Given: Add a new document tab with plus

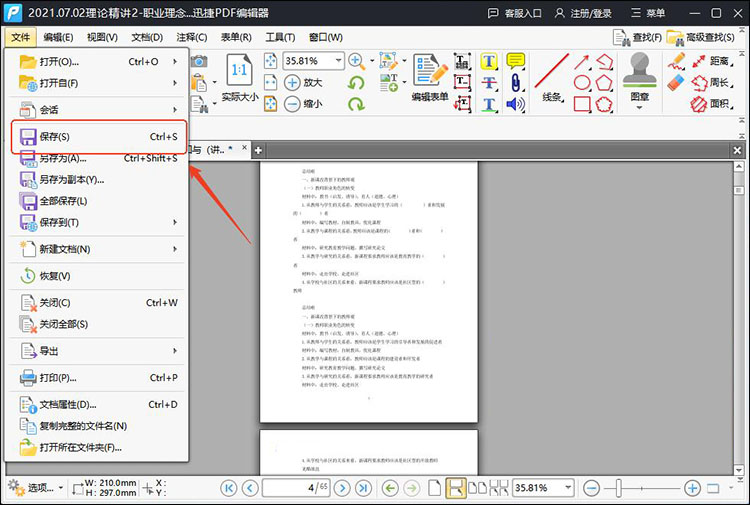Looking at the screenshot, I should coord(258,150).
